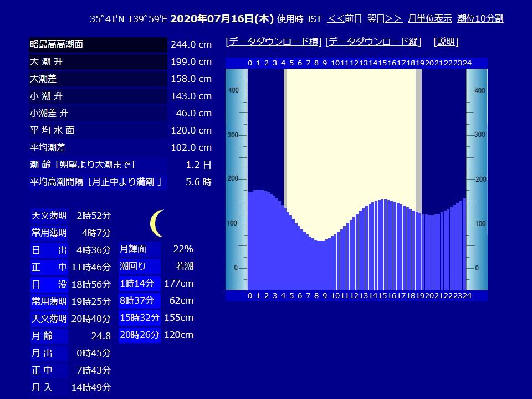This screenshot has width=532, height=399.
Task: Click the evening 常用薄明 19時25分 time
Action: coord(91,301)
